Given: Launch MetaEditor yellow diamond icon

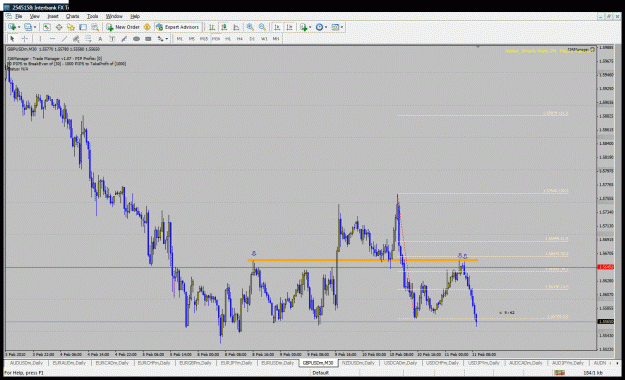Looking at the screenshot, I should pos(147,27).
